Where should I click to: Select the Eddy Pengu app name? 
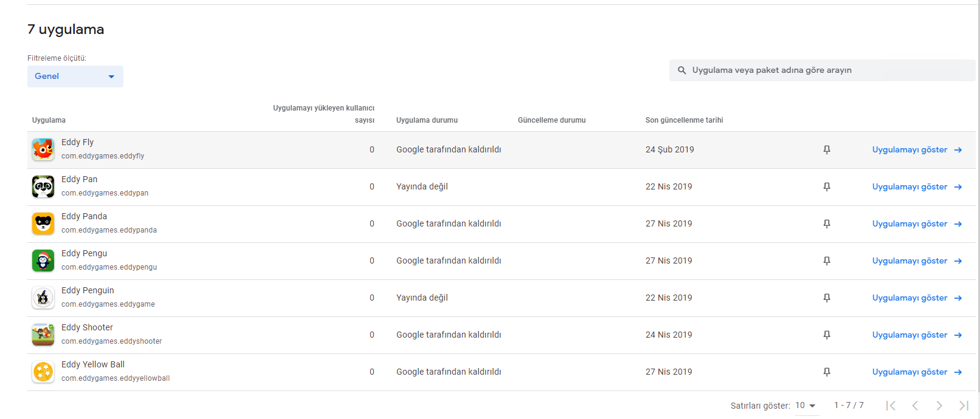coord(84,253)
